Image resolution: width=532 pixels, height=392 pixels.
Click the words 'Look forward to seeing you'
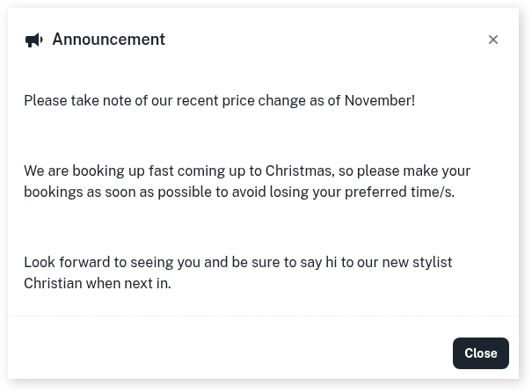click(x=112, y=263)
